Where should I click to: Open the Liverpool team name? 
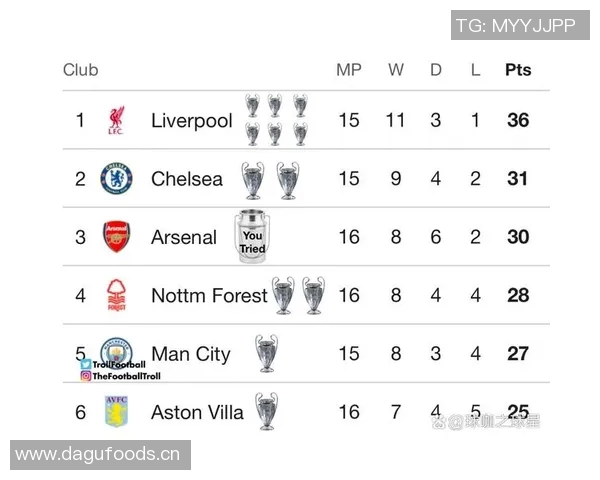click(x=191, y=121)
